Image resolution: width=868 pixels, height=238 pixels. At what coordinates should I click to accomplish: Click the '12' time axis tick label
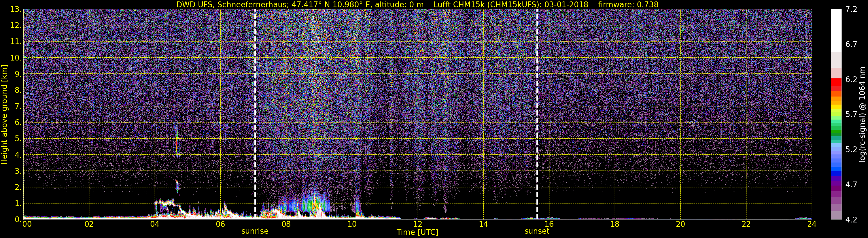click(x=417, y=224)
